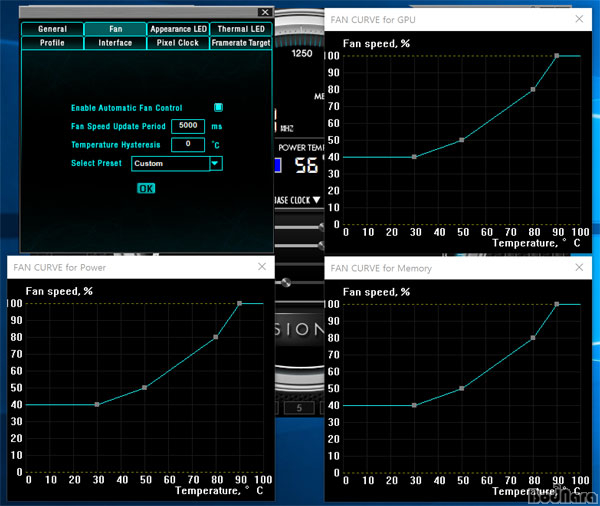Switch to the Profile tab
The height and width of the screenshot is (506, 600).
click(52, 43)
